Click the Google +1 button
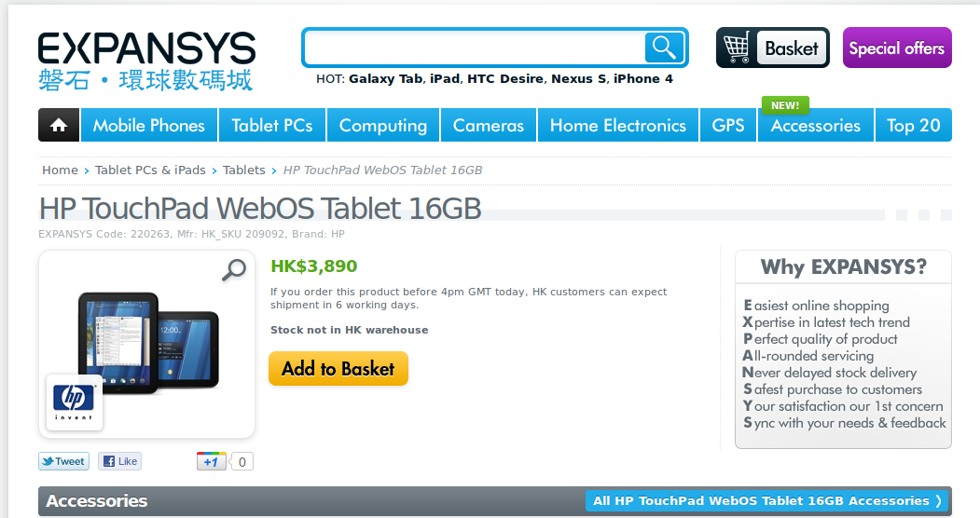The width and height of the screenshot is (980, 518). pos(212,461)
